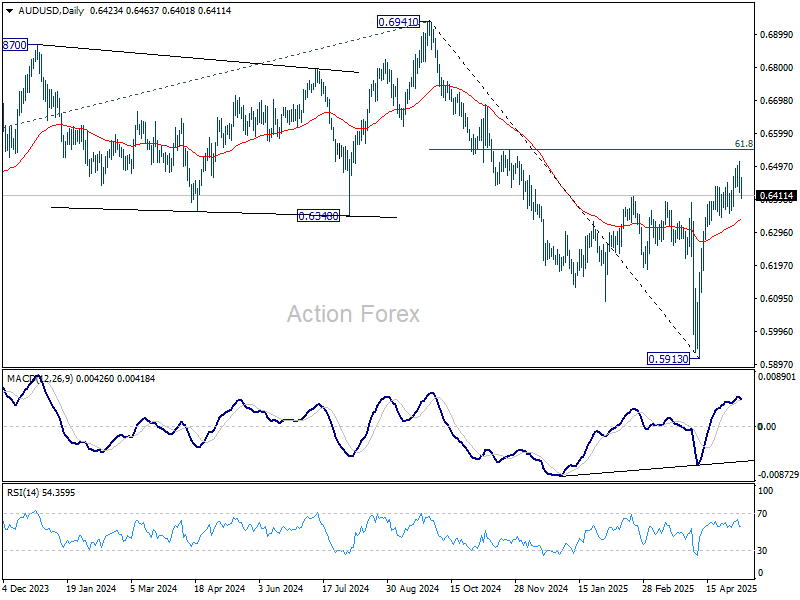This screenshot has width=800, height=600.
Task: Click the RSI 30 oversold level label
Action: coord(762,551)
